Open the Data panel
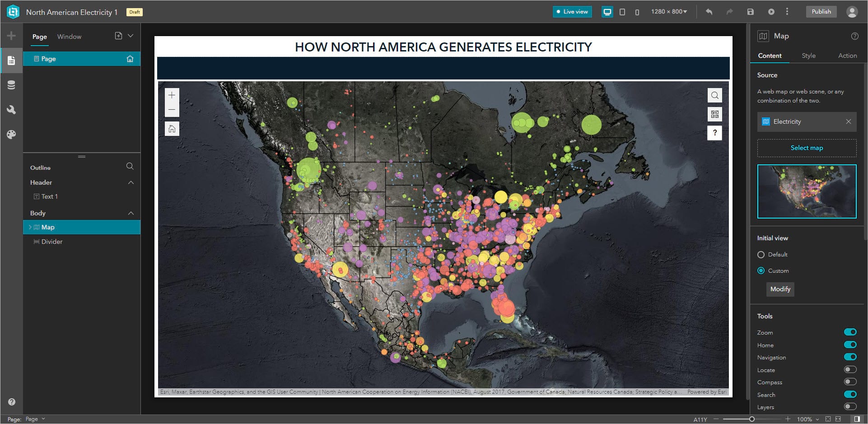This screenshot has width=868, height=424. 11,85
